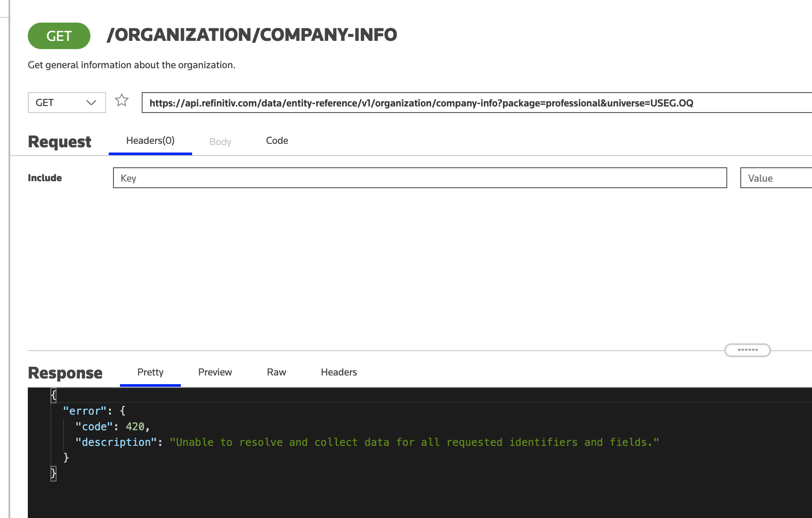Click the favorite star icon

pos(122,100)
